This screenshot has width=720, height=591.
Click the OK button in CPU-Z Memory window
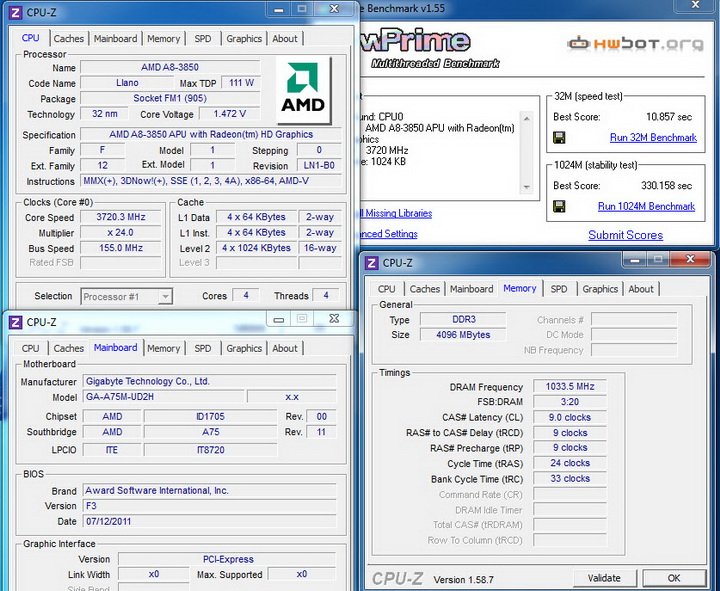pyautogui.click(x=674, y=578)
